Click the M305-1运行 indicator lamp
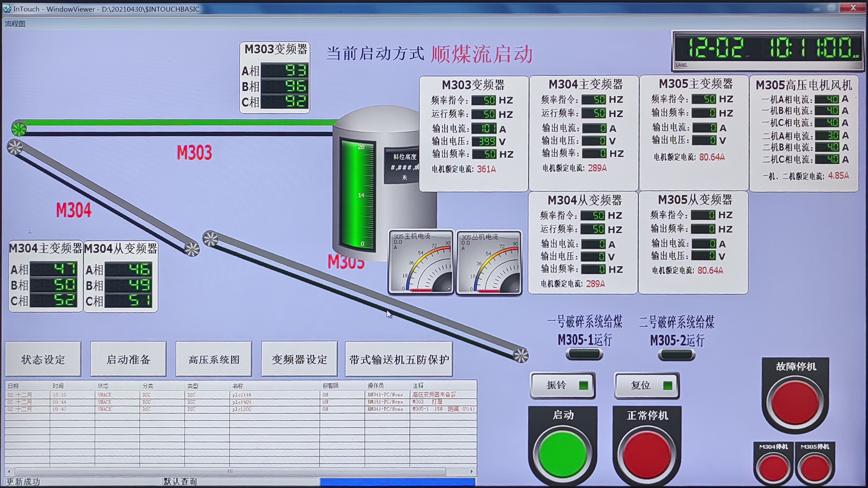 coord(584,354)
